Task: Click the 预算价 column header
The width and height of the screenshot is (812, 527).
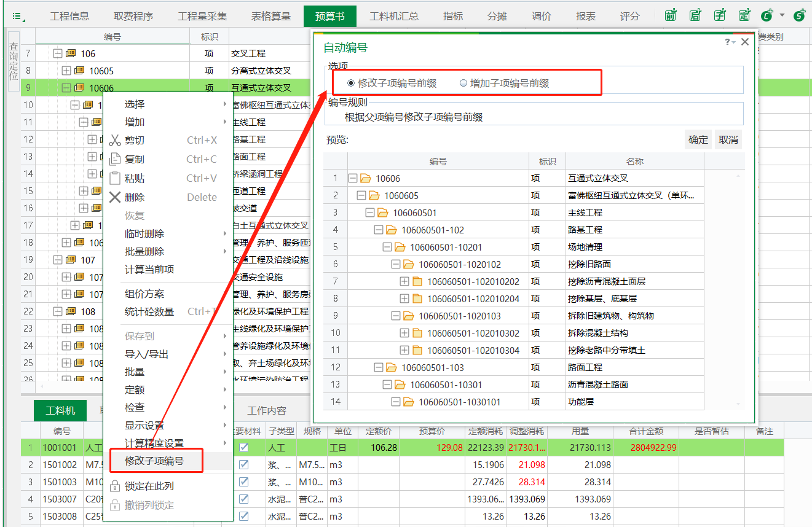Action: [x=432, y=431]
